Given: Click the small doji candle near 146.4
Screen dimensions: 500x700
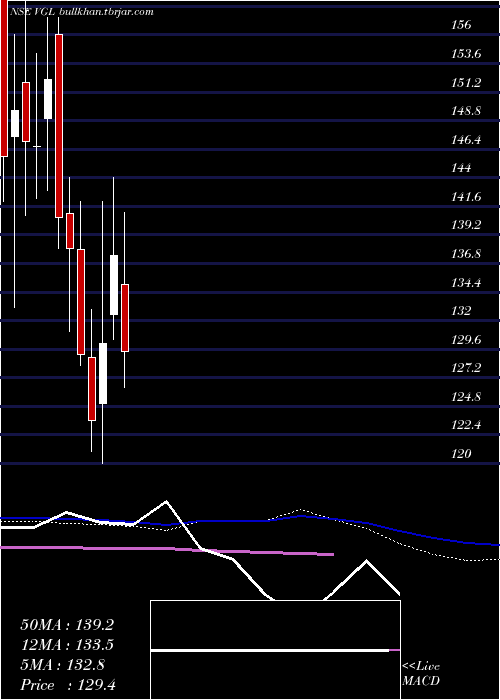Looking at the screenshot, I should pyautogui.click(x=37, y=146).
